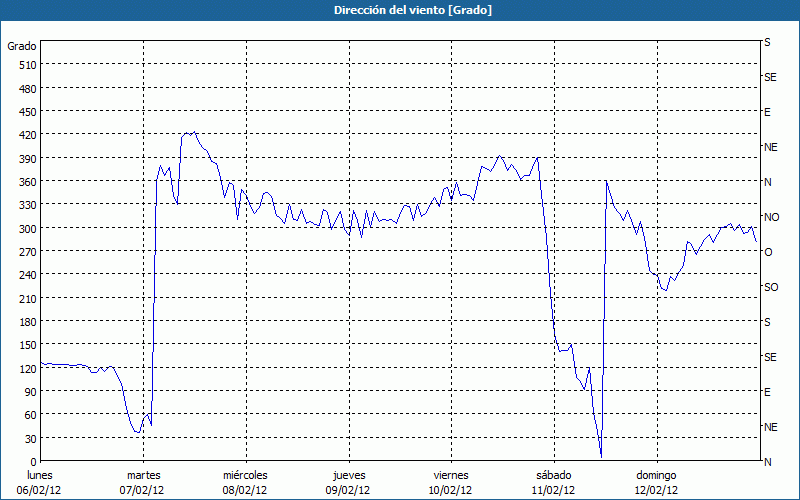Click the 360 tick label on the left axis
Screen dimensions: 800x500
27,182
